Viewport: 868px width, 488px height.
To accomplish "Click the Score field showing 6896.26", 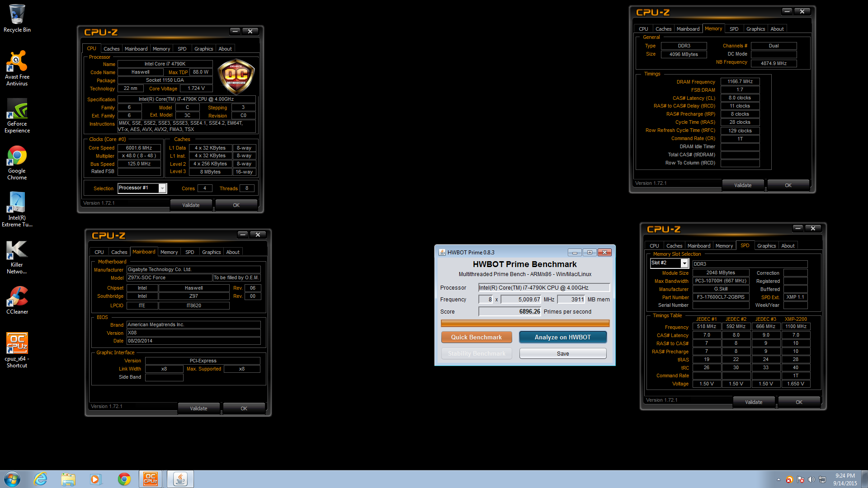I will (x=510, y=311).
